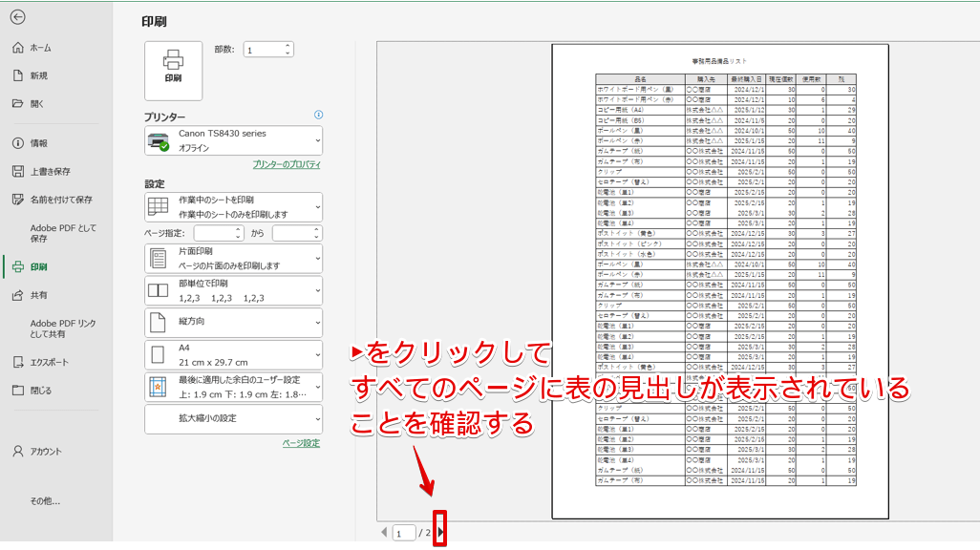The height and width of the screenshot is (550, 980).
Task: Open the 縦方向 orientation dropdown
Action: tap(232, 324)
